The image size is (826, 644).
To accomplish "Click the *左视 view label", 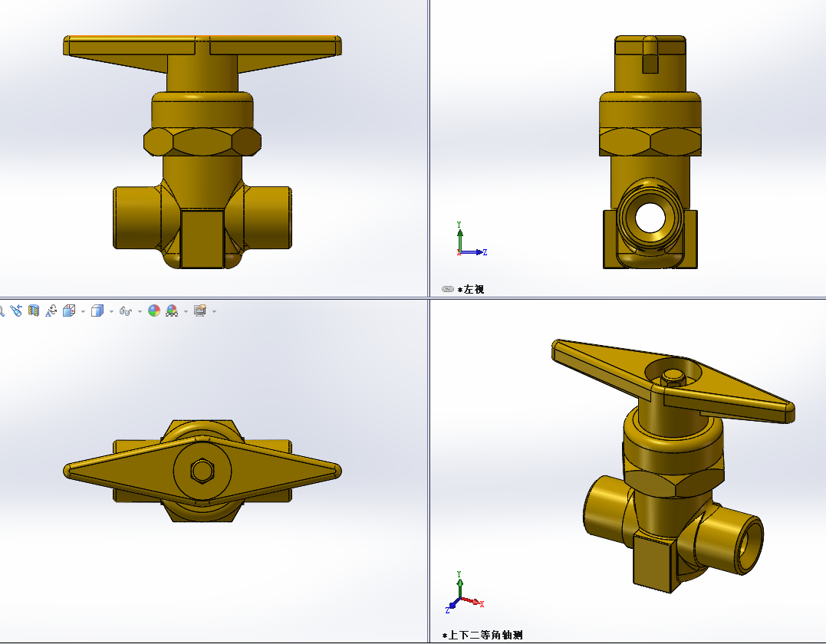I will [x=471, y=289].
